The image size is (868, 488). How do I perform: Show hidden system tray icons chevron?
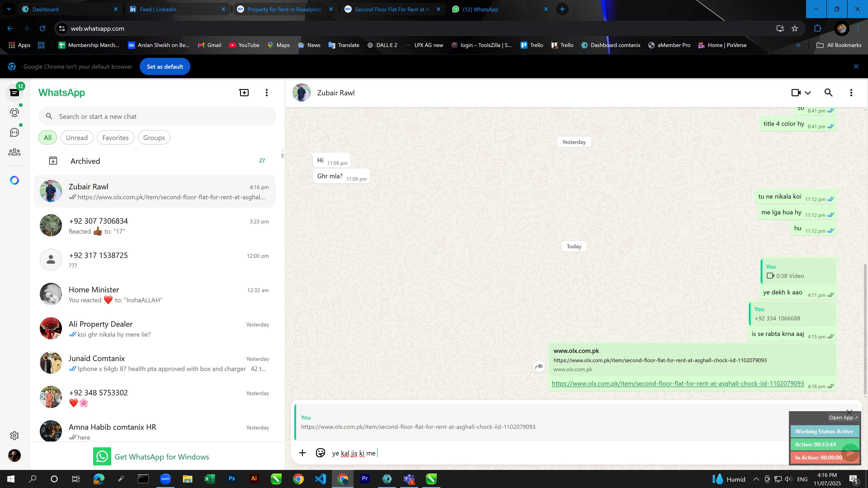coord(756,479)
